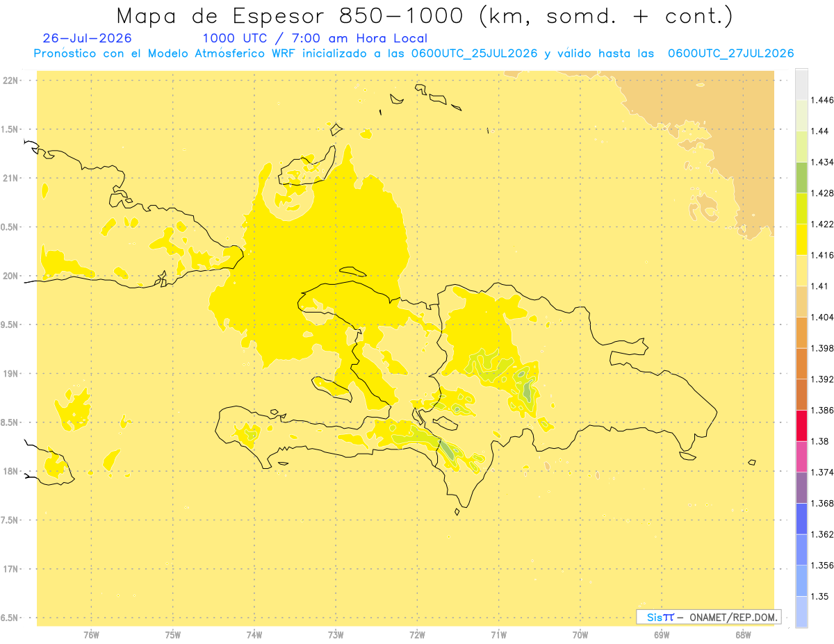
Task: Click the '73W' longitude label
Action: [x=336, y=636]
